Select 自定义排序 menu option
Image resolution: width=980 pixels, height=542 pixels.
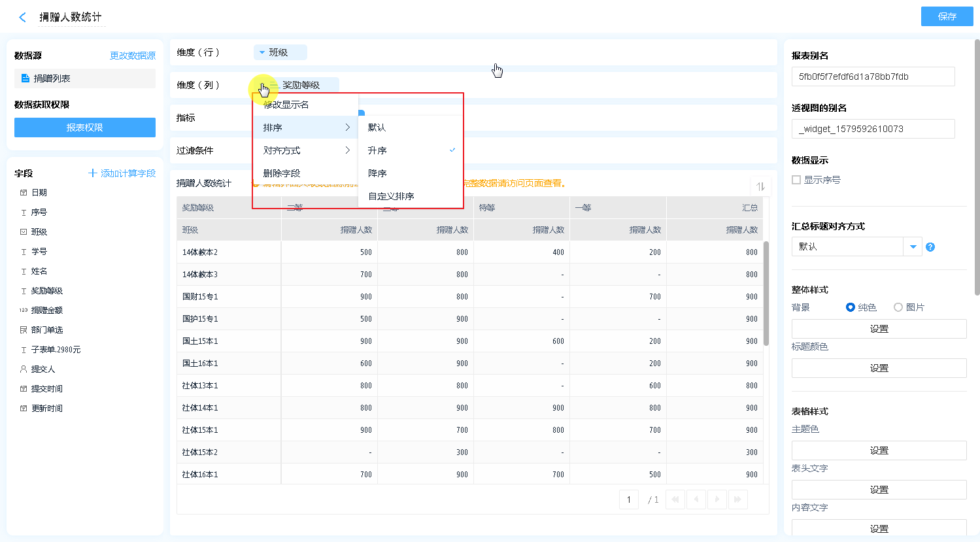pyautogui.click(x=391, y=196)
